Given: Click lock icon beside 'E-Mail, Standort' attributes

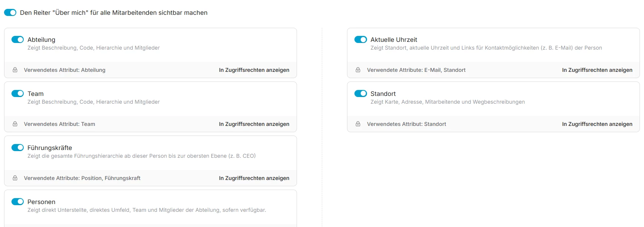Looking at the screenshot, I should [x=358, y=70].
